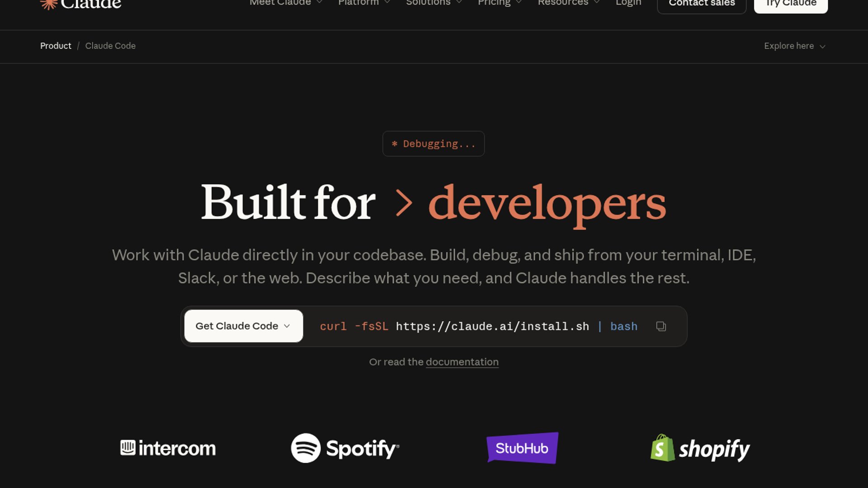Click the Debugging status badge

[x=433, y=144]
